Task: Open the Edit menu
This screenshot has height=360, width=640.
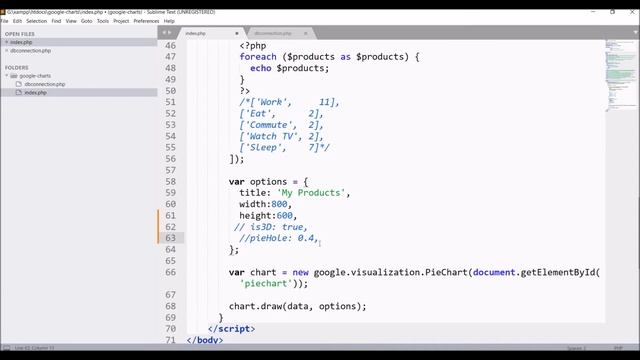Action: (x=17, y=21)
